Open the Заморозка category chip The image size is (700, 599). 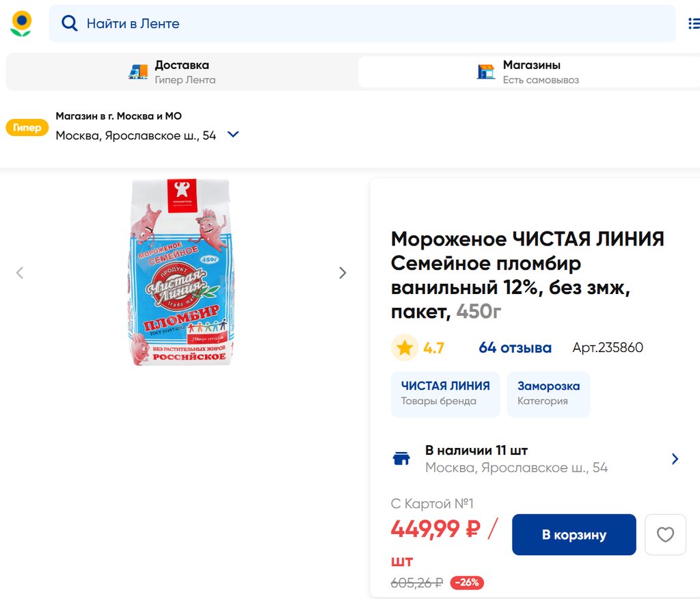pos(548,393)
